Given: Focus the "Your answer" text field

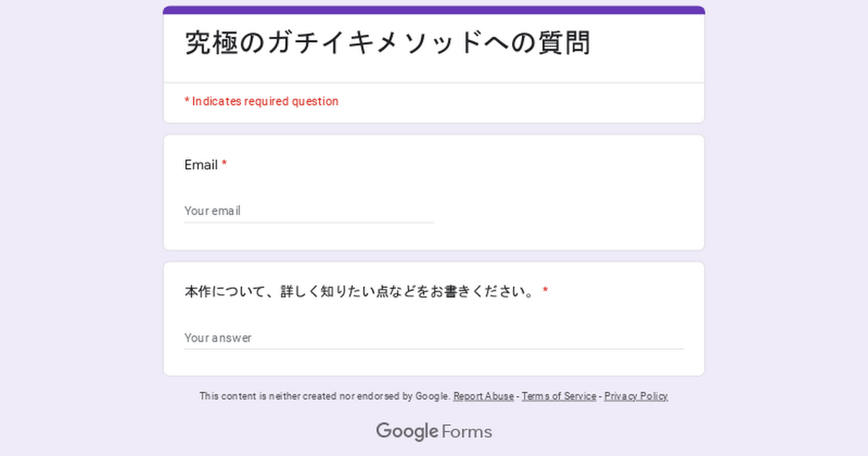Looking at the screenshot, I should click(434, 337).
